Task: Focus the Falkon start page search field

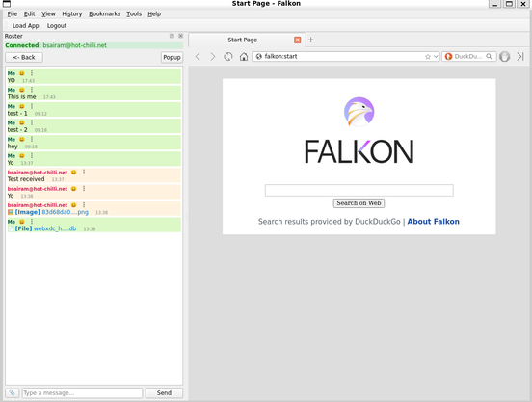Action: [359, 190]
